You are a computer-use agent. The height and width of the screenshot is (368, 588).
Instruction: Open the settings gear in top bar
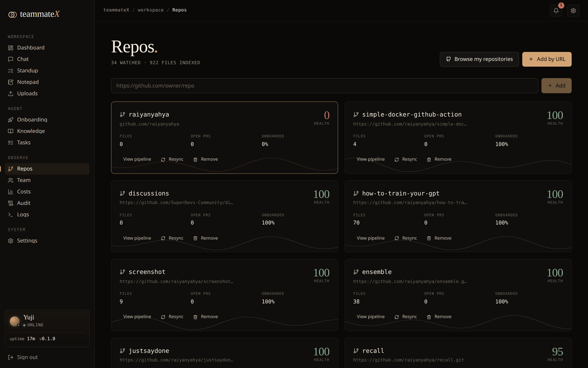tap(573, 10)
